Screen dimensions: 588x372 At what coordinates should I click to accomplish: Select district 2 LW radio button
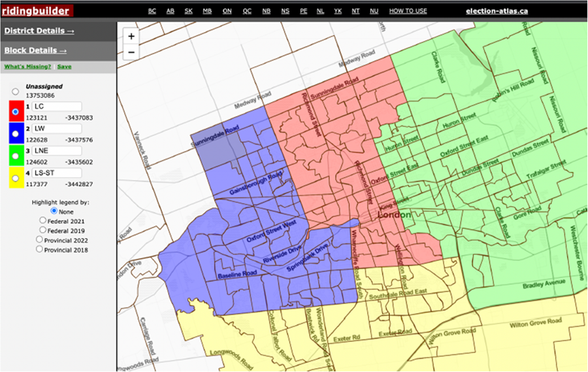pos(16,134)
